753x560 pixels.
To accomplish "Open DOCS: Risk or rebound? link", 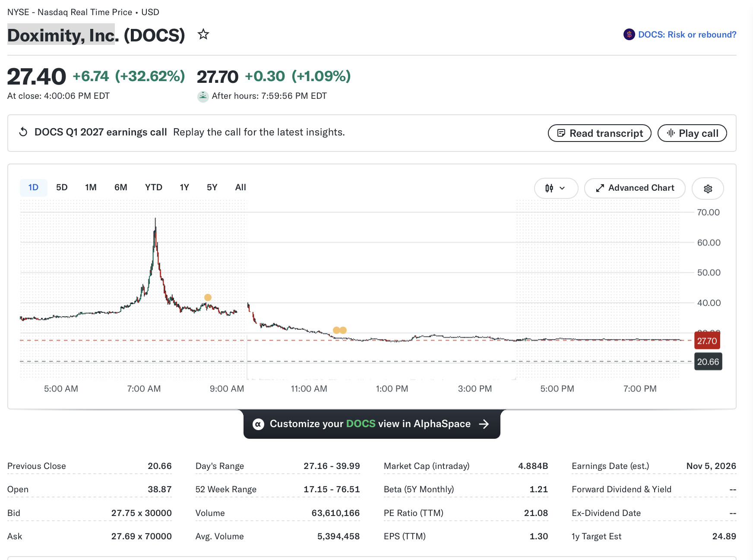I will click(x=687, y=35).
